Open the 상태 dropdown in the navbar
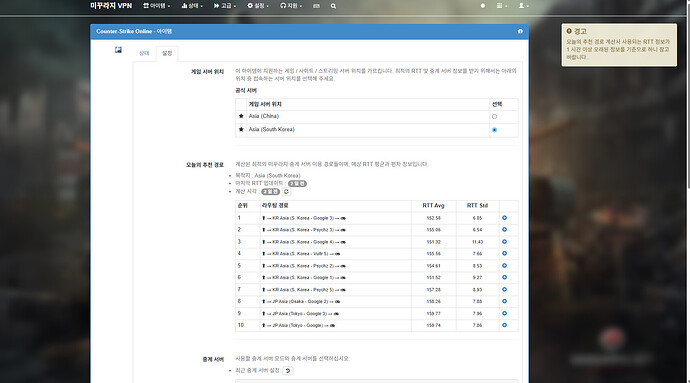 click(x=192, y=6)
